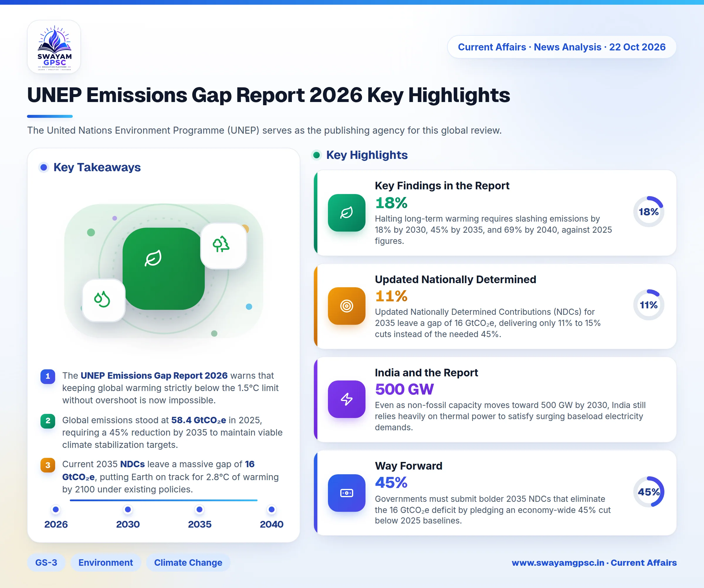Image resolution: width=704 pixels, height=588 pixels.
Task: Click the blue dot beside Key Takeaways
Action: point(44,167)
